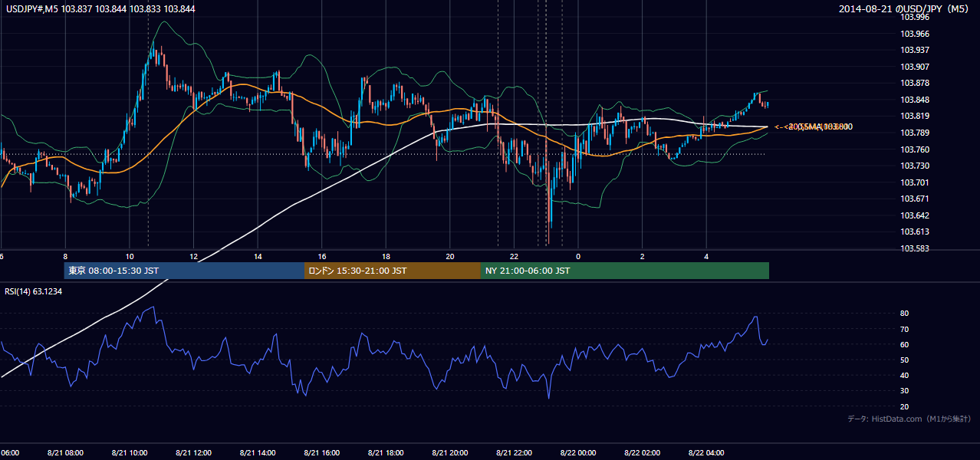Click the hour tick 18 under the price chart
Image resolution: width=980 pixels, height=460 pixels.
(x=386, y=256)
